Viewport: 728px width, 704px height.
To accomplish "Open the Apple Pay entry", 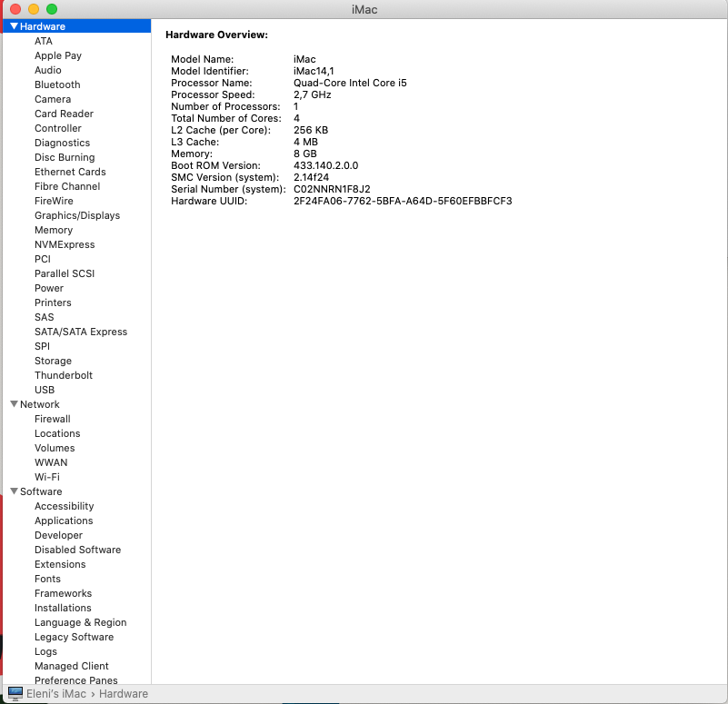I will 58,55.
